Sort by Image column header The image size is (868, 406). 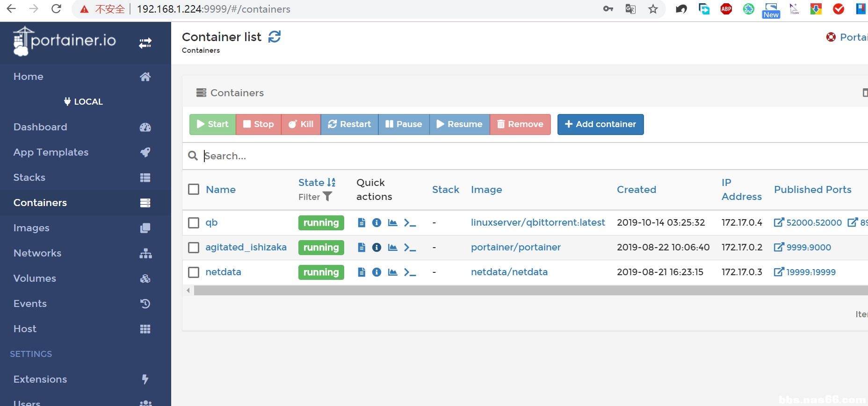click(x=486, y=189)
